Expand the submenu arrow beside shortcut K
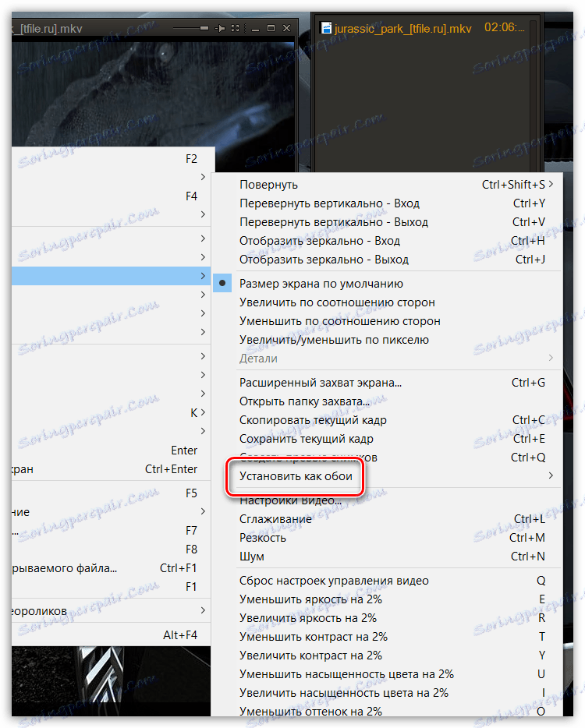The image size is (585, 728). (203, 412)
